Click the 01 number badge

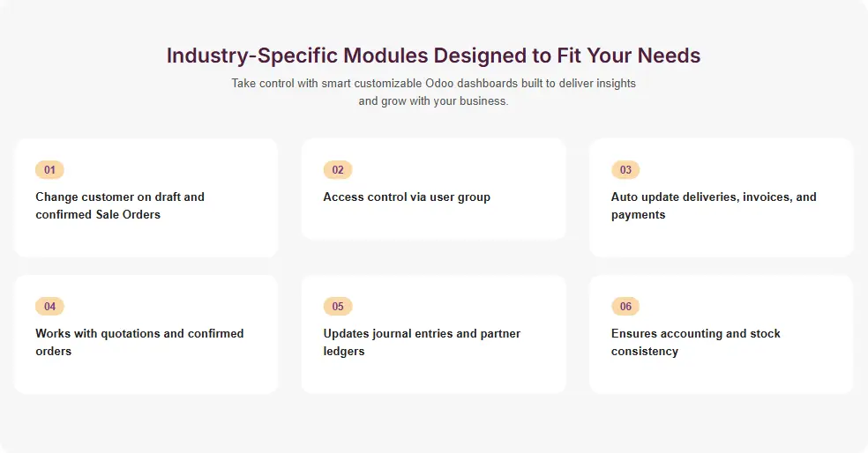49,170
